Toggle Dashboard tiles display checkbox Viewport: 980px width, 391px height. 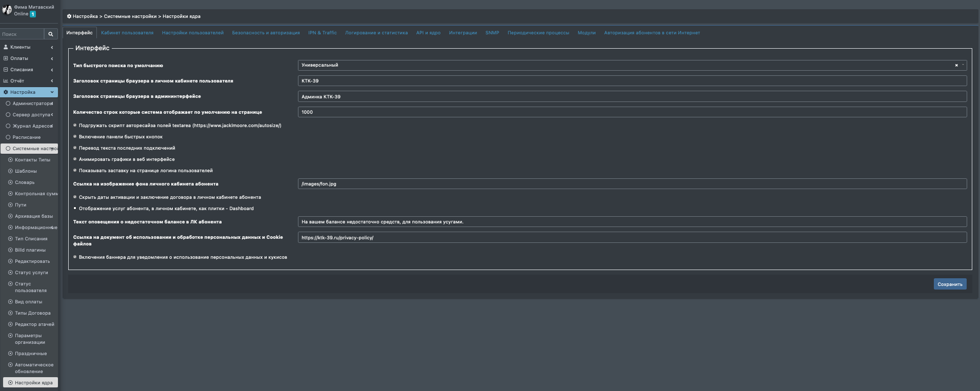click(x=75, y=209)
